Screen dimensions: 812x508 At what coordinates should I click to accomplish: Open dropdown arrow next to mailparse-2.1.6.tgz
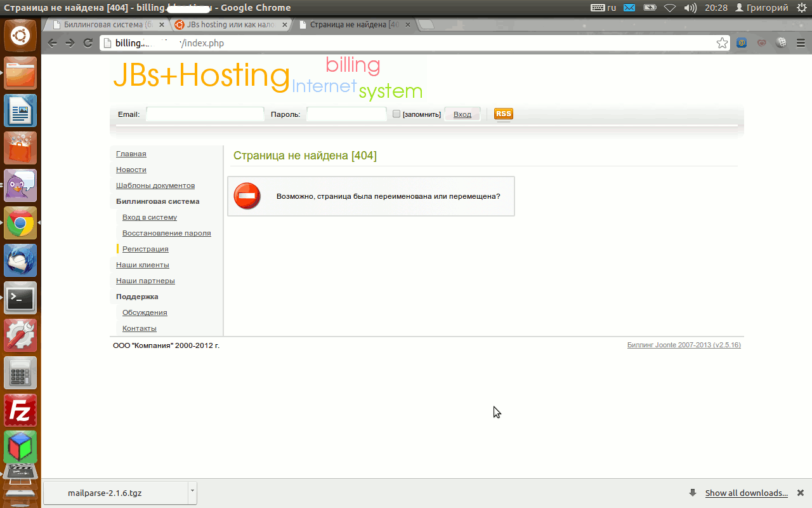(192, 492)
